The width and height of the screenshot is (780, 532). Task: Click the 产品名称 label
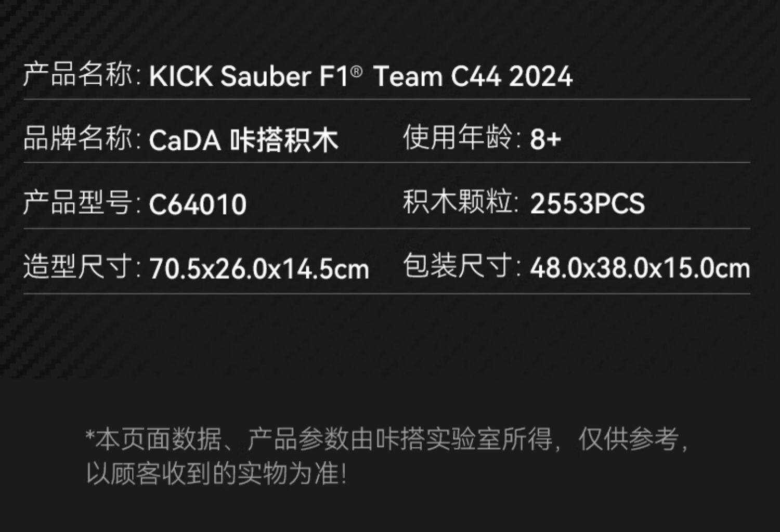78,74
